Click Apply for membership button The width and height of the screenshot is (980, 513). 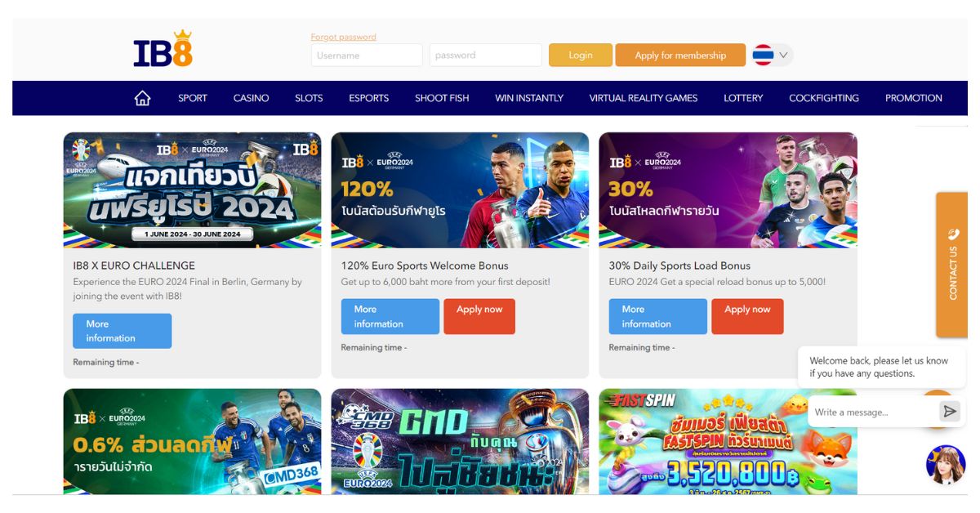click(x=680, y=55)
